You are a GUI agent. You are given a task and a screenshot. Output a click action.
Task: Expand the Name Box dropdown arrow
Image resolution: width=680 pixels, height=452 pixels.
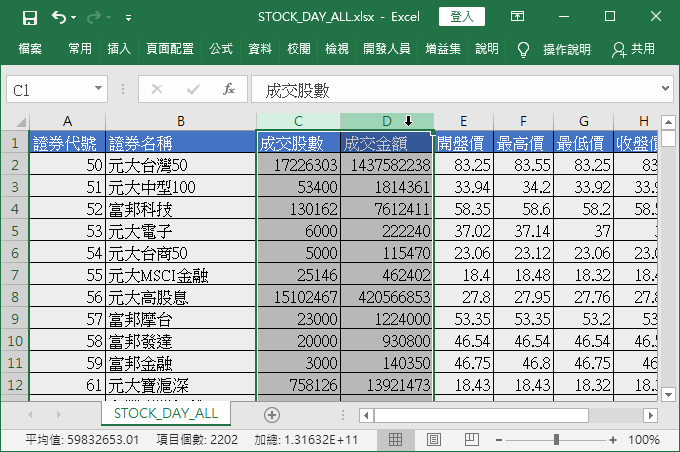click(x=98, y=89)
